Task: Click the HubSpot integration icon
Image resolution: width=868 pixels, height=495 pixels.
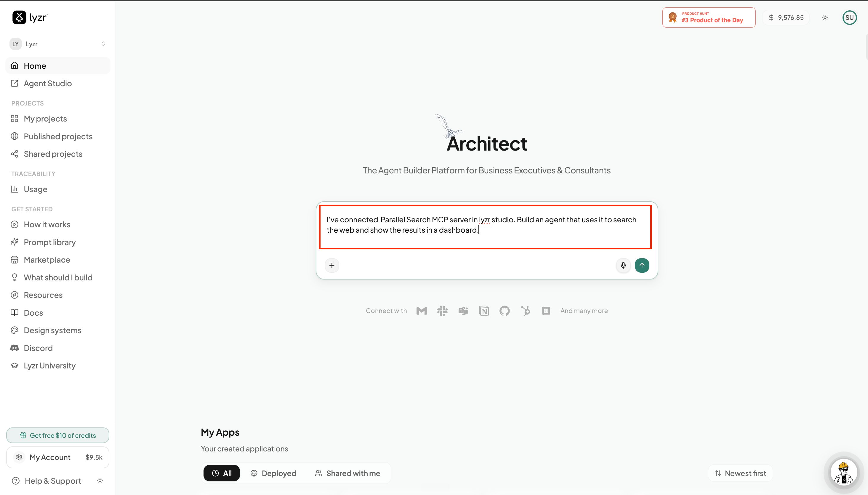Action: (x=525, y=311)
